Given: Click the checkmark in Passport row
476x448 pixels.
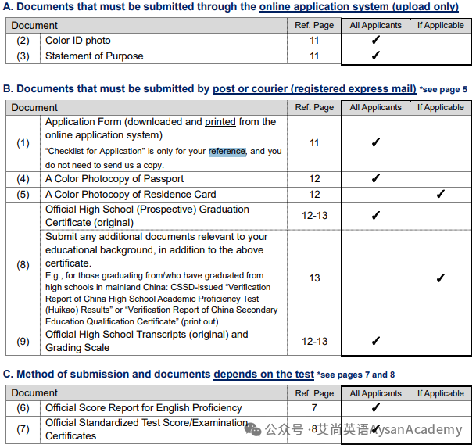Looking at the screenshot, I should tap(375, 178).
